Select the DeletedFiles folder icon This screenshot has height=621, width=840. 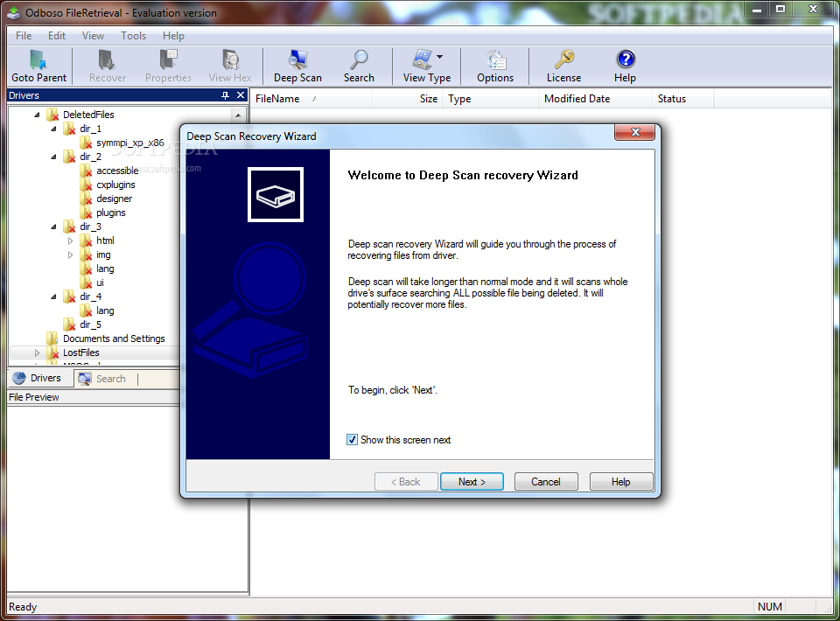click(52, 115)
